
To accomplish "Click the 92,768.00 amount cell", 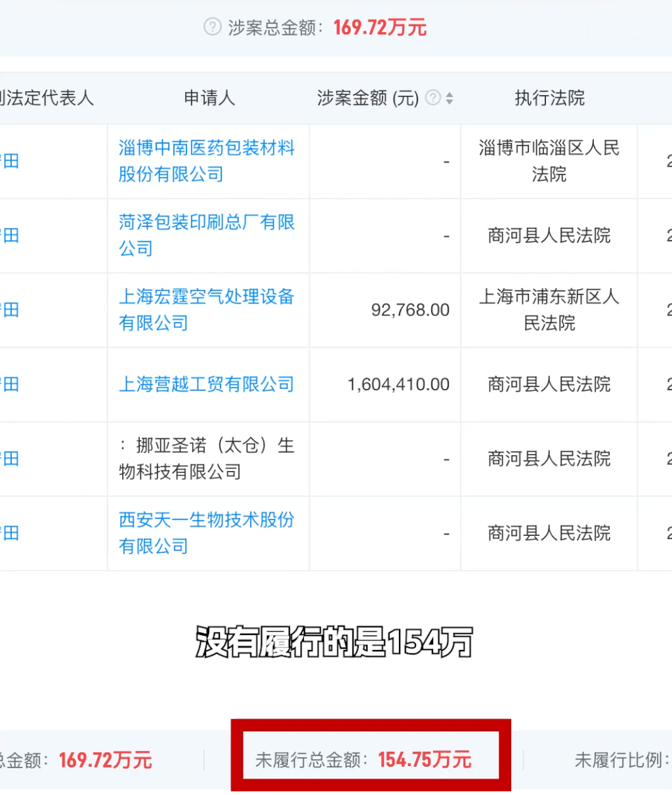I will click(410, 310).
